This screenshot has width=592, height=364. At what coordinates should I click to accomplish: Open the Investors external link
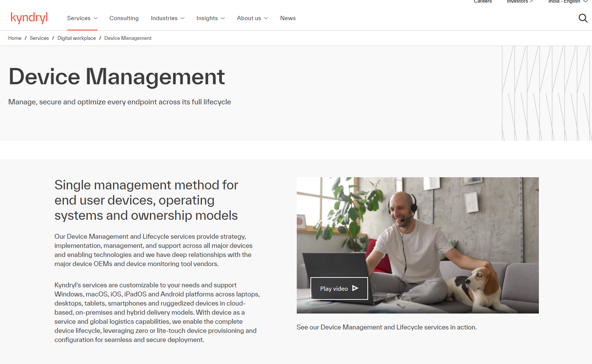(520, 2)
